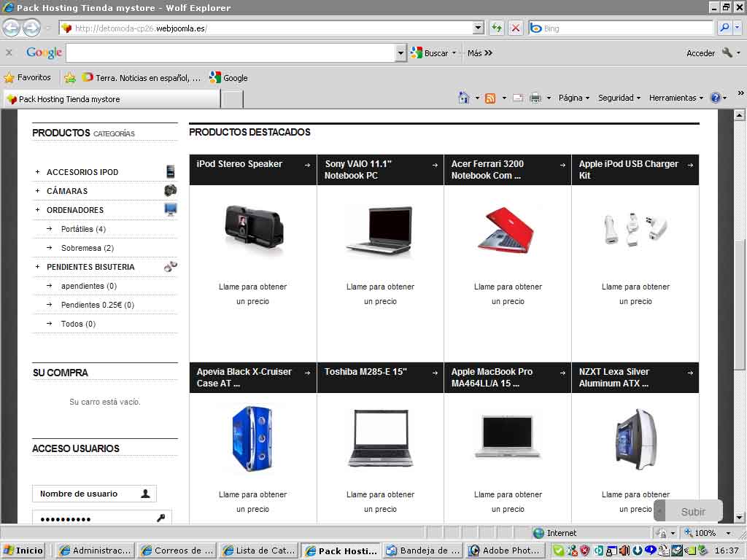
Task: Switch to the Bandeja de taskbar window
Action: (423, 551)
